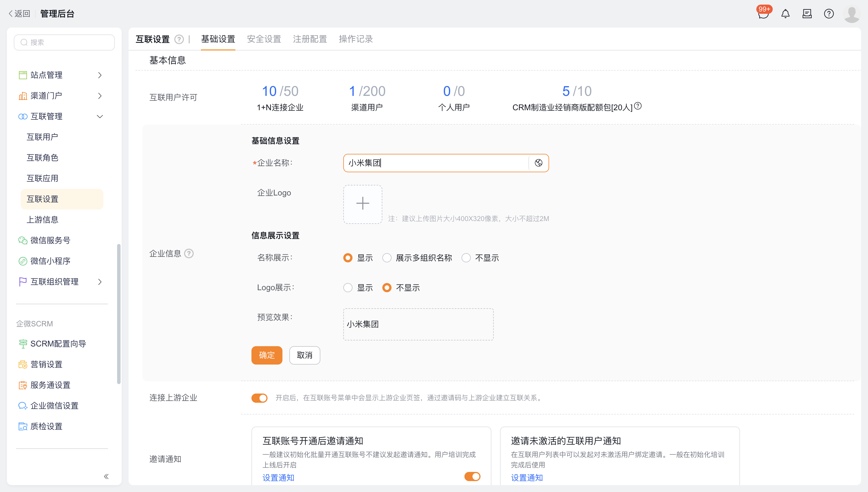Open help question mark in top bar
Screen dimensions: 868x492
829,14
